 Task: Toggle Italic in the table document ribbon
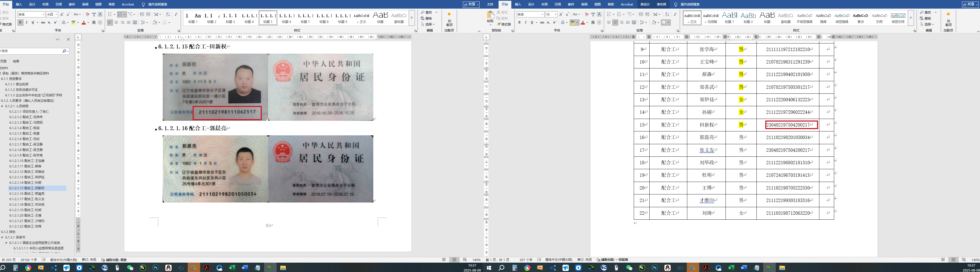tap(525, 22)
